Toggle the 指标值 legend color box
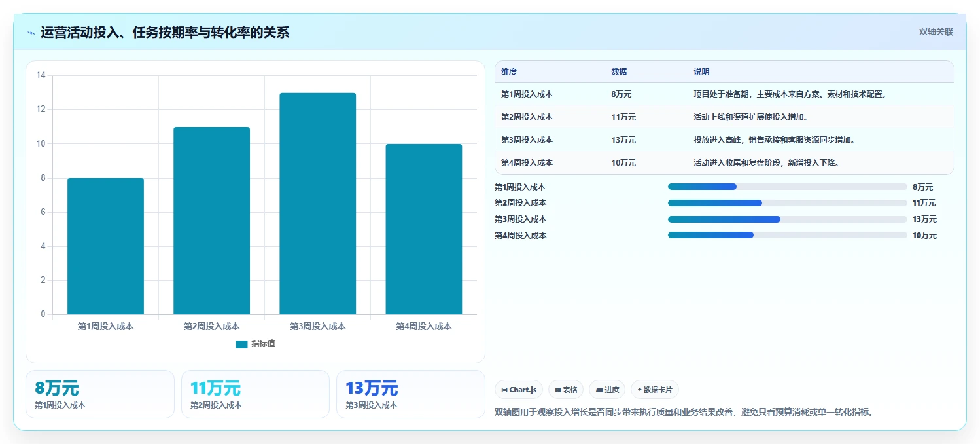 (x=242, y=344)
